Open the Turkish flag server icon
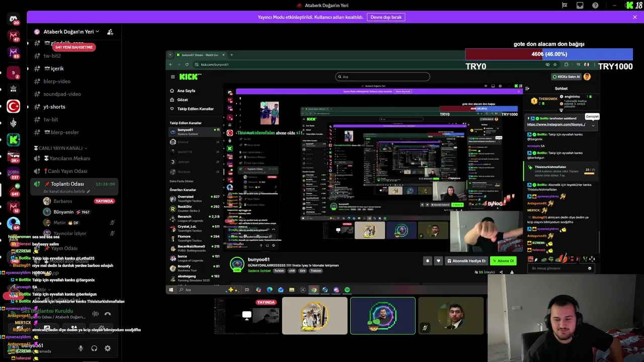Viewport: 644px width, 362px height. (14, 106)
